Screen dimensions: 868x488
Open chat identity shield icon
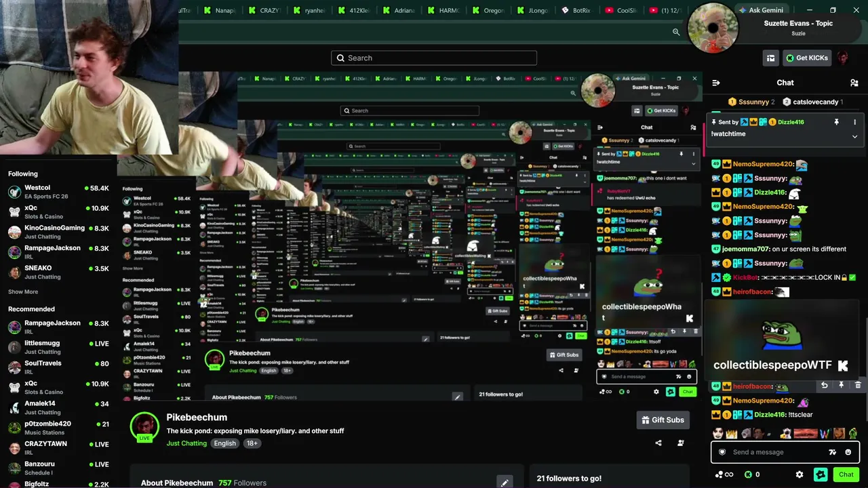(722, 452)
